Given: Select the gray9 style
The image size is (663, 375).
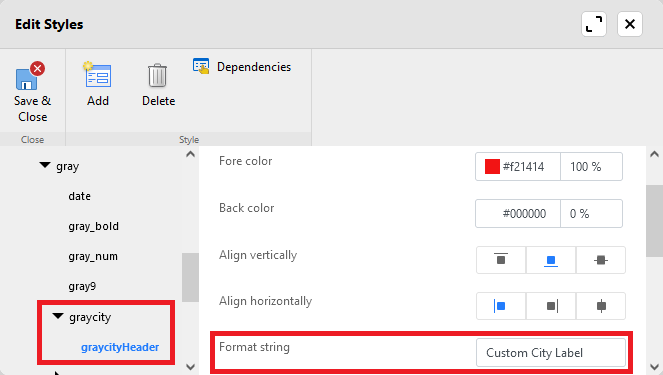Looking at the screenshot, I should tap(82, 286).
